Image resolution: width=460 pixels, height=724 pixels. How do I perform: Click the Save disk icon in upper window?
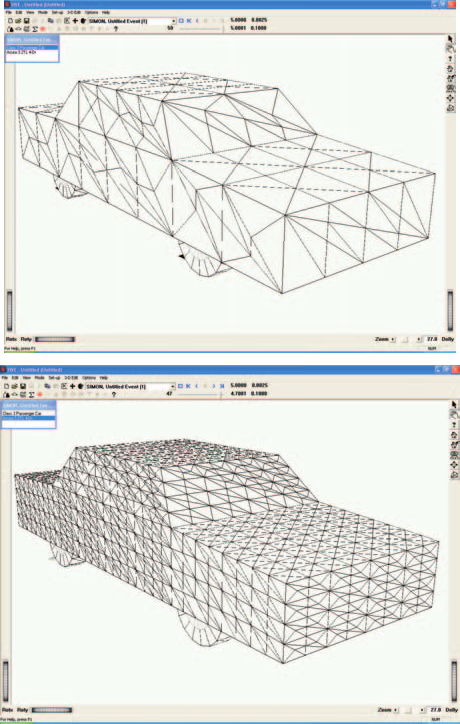[26, 21]
